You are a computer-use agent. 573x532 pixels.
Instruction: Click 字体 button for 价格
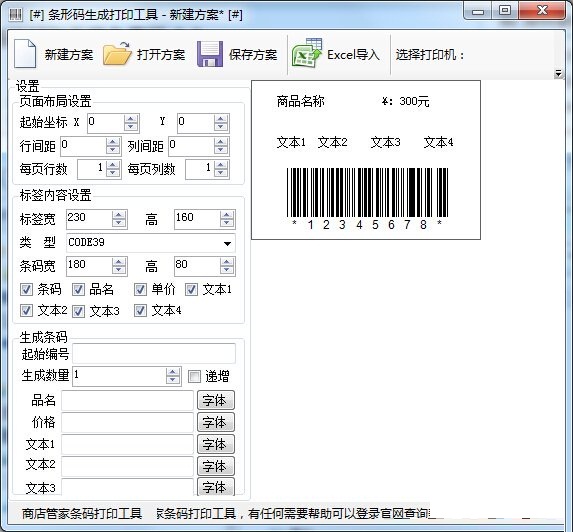(216, 422)
